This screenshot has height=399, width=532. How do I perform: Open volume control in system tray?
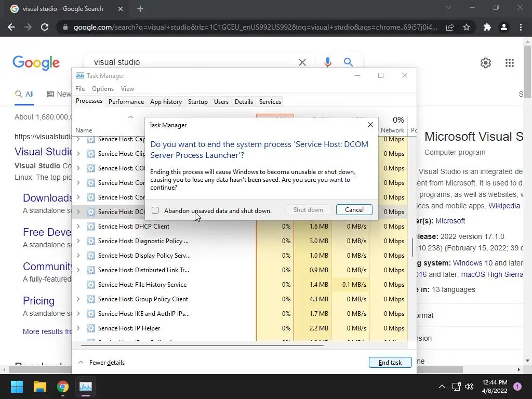pos(469,387)
